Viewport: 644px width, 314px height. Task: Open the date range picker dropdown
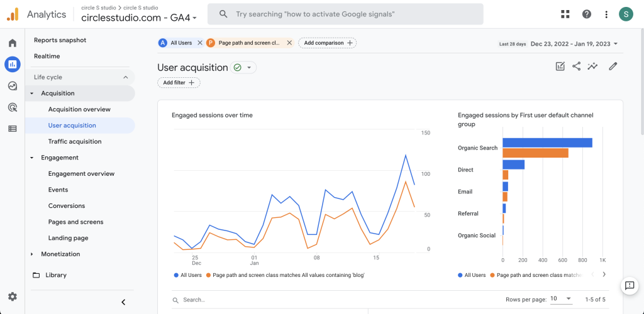(574, 44)
